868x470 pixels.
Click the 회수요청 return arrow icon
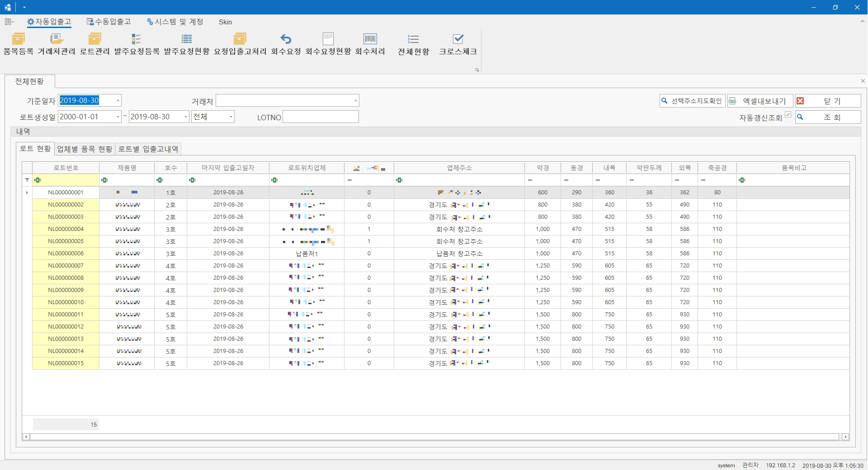coord(286,39)
